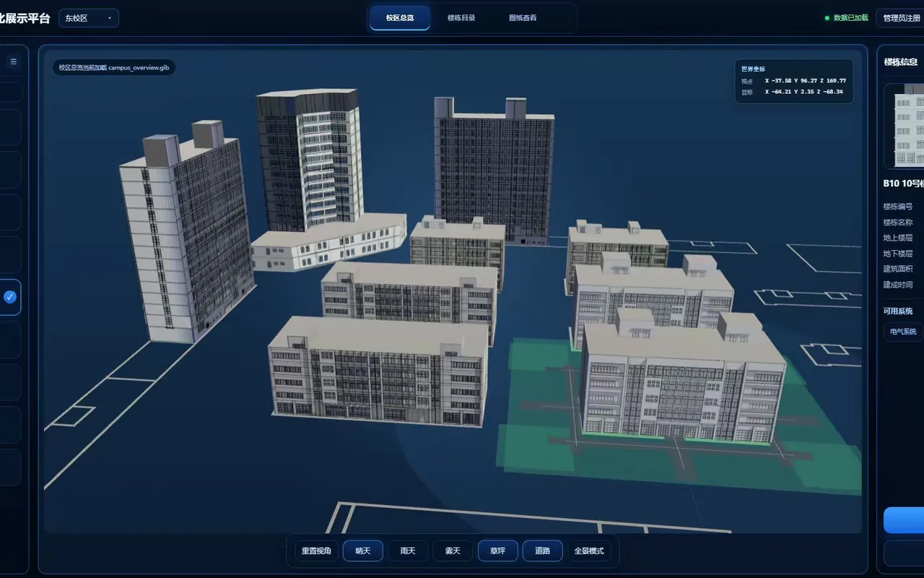The height and width of the screenshot is (578, 924).
Task: Switch to the 校区总览 tab
Action: coord(400,18)
